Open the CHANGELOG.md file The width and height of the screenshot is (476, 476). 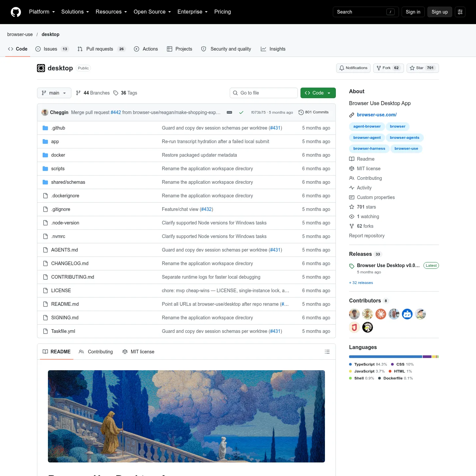click(x=70, y=263)
